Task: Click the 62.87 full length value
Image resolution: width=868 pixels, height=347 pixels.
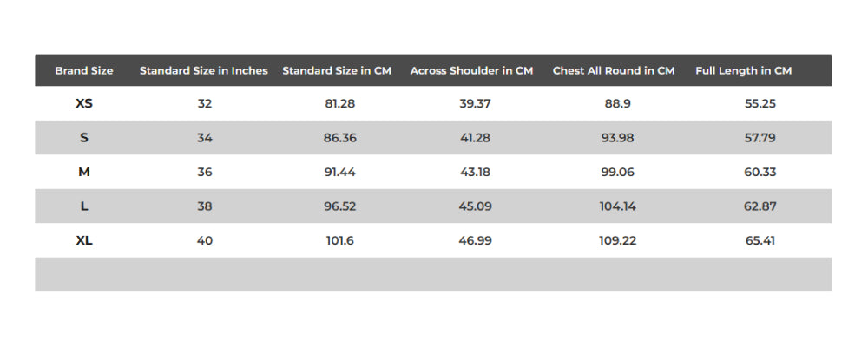Action: click(x=760, y=206)
